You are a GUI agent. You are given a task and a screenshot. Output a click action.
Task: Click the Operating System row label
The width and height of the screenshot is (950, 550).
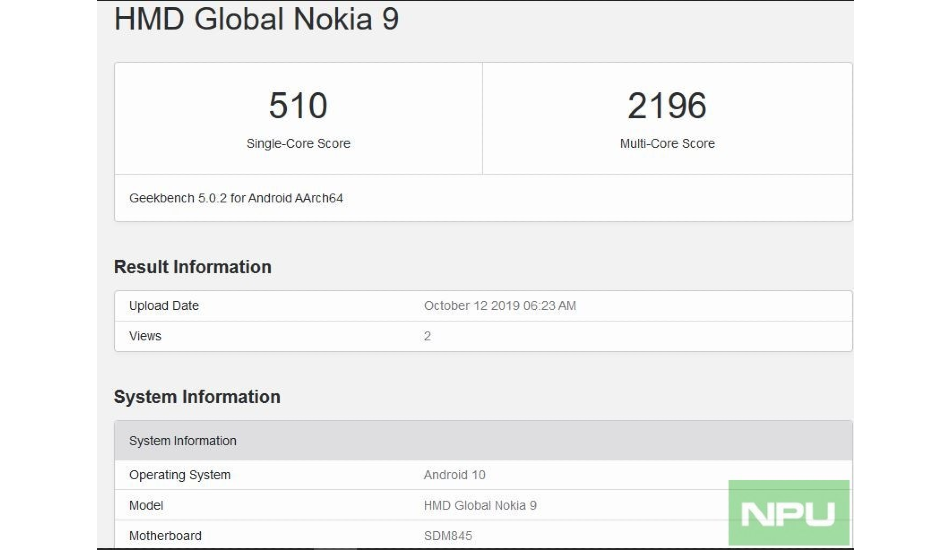179,475
